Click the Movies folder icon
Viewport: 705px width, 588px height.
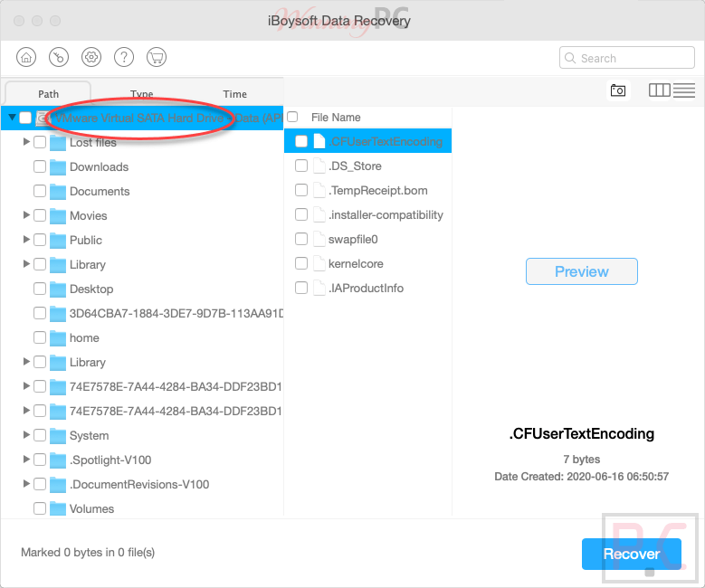click(x=58, y=216)
